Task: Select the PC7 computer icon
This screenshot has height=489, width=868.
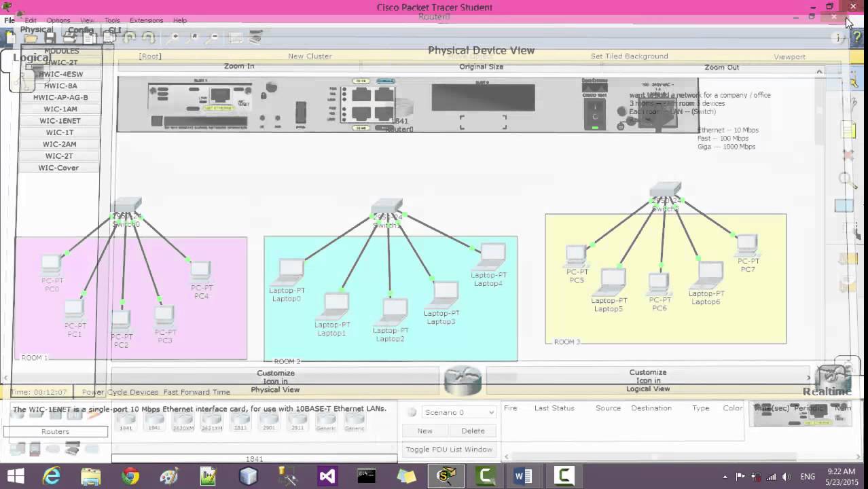Action: point(747,245)
